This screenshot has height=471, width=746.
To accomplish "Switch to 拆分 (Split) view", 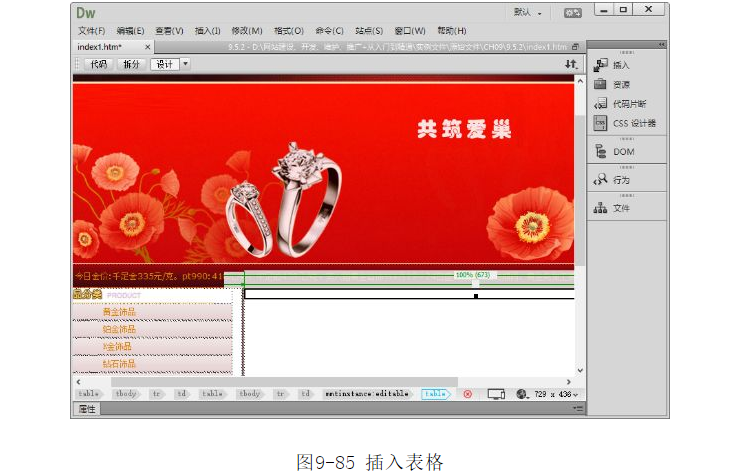I will click(x=131, y=64).
